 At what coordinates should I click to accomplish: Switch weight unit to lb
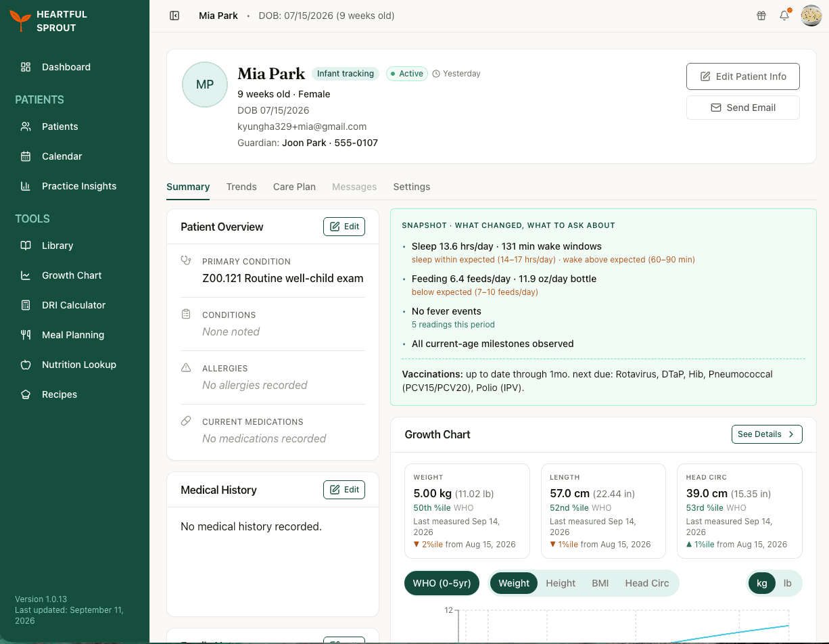788,583
